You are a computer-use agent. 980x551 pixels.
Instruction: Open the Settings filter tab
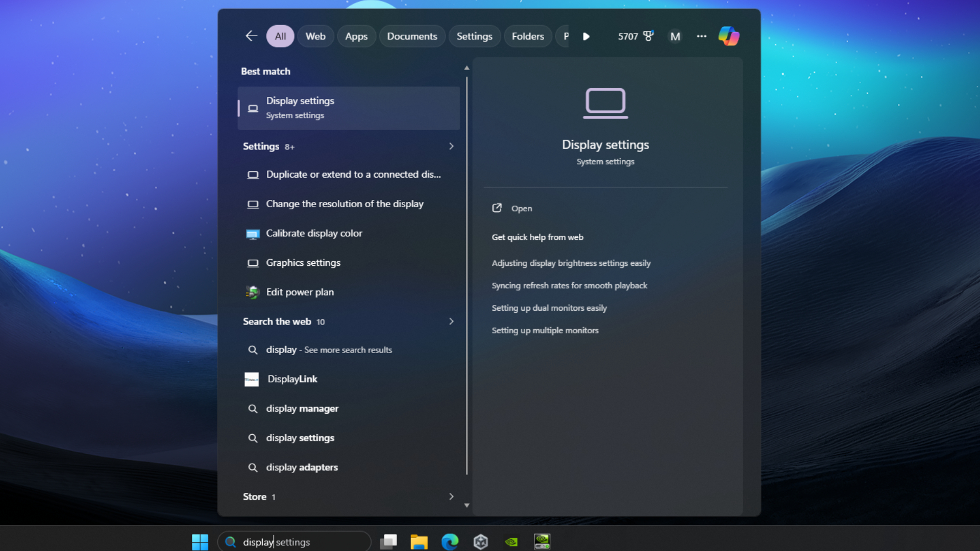click(474, 36)
